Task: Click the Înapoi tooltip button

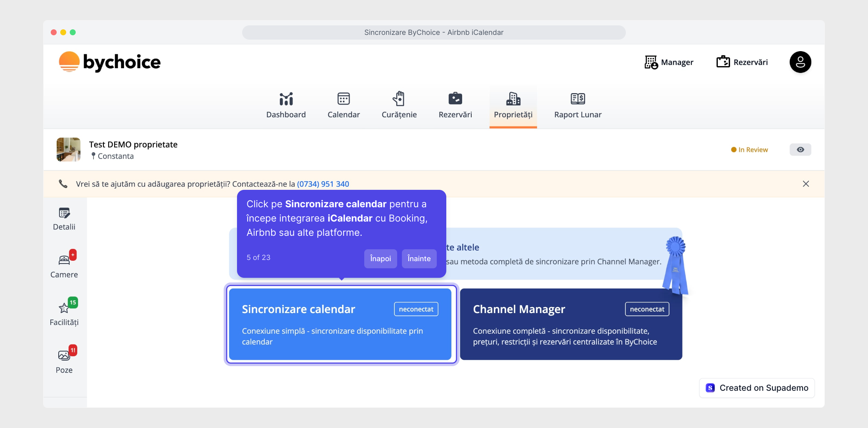Action: pyautogui.click(x=380, y=258)
